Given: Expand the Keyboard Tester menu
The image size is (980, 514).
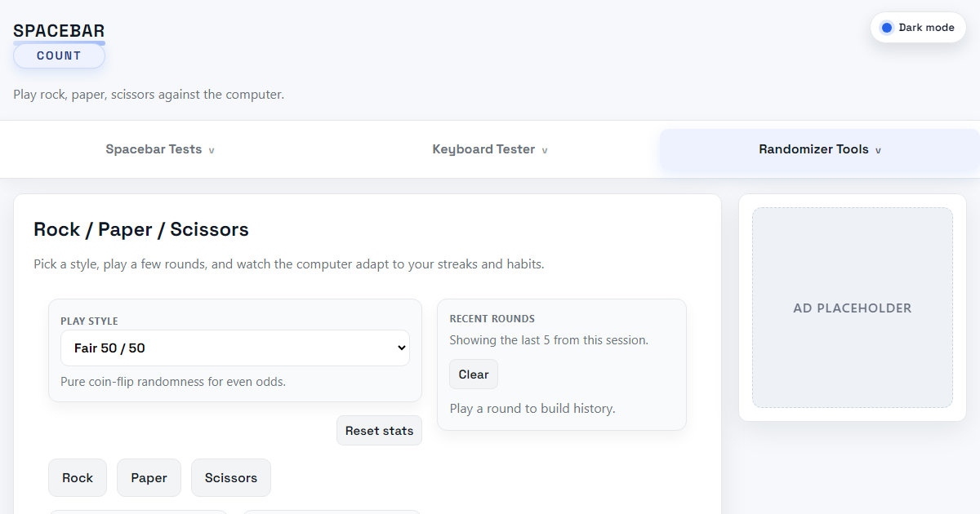Looking at the screenshot, I should 490,149.
